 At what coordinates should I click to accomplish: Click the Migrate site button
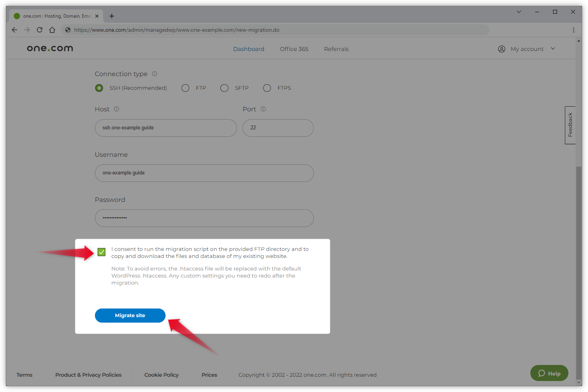pos(130,316)
